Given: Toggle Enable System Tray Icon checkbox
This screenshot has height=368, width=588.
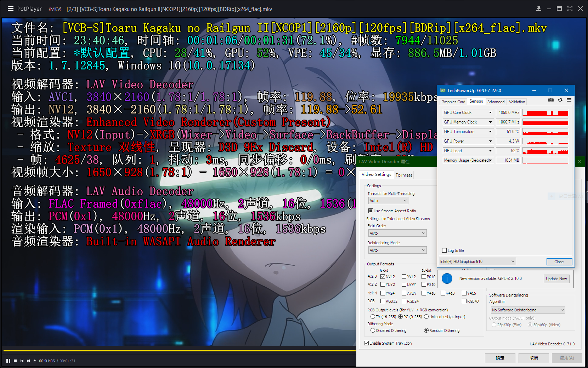Looking at the screenshot, I should click(367, 343).
